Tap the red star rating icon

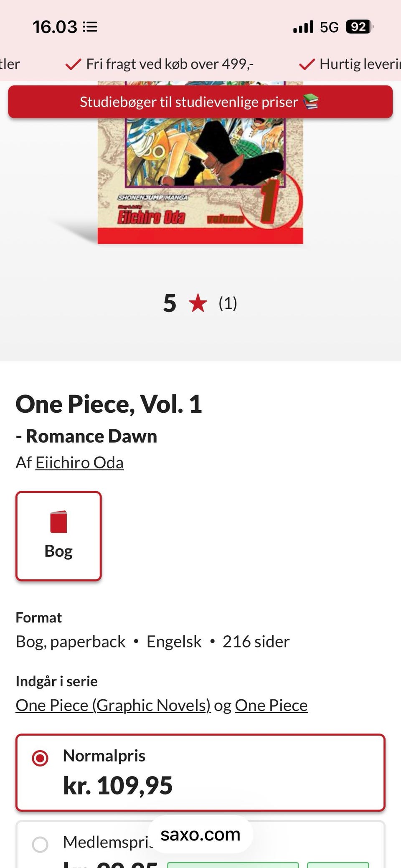click(x=198, y=303)
